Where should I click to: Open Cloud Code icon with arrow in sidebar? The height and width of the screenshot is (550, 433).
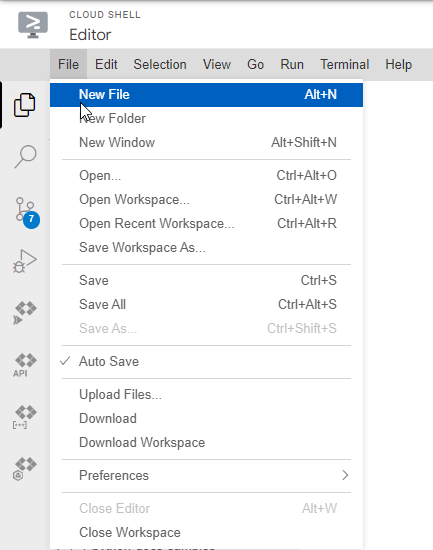pyautogui.click(x=25, y=313)
